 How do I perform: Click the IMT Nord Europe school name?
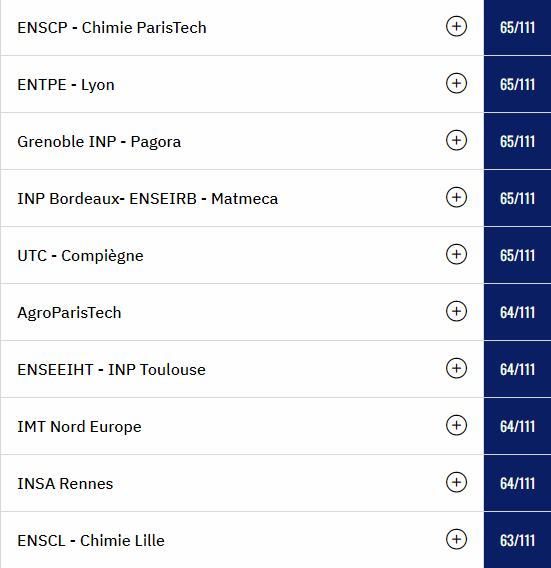tap(79, 427)
